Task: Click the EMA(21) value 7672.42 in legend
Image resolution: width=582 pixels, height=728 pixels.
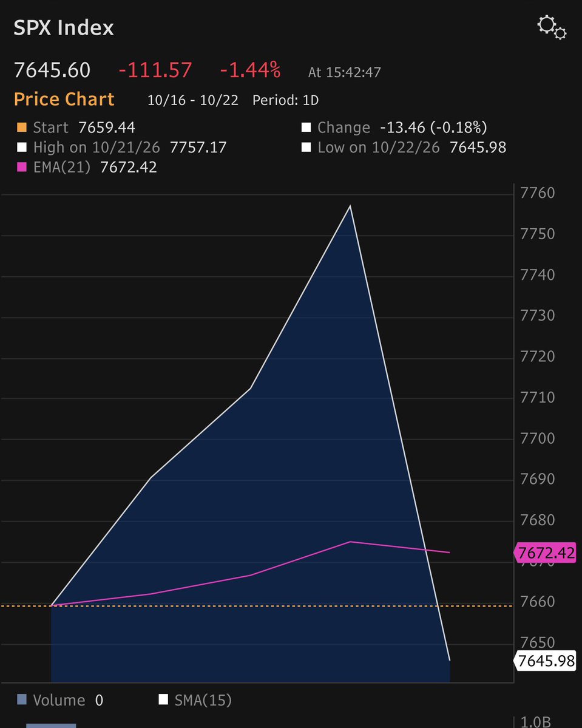Action: tap(129, 167)
